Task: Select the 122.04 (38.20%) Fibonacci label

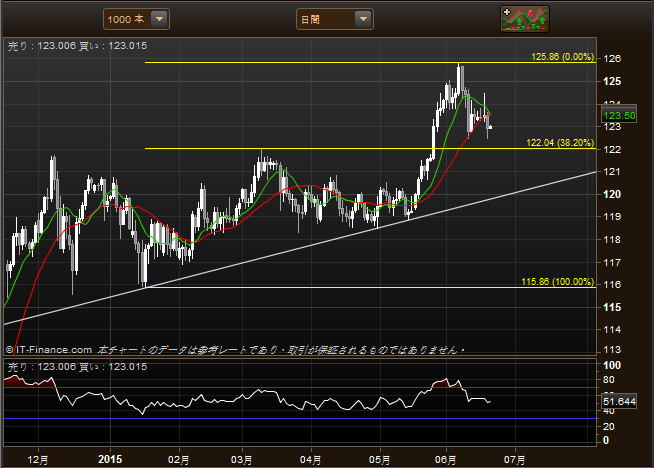Action: tap(560, 143)
